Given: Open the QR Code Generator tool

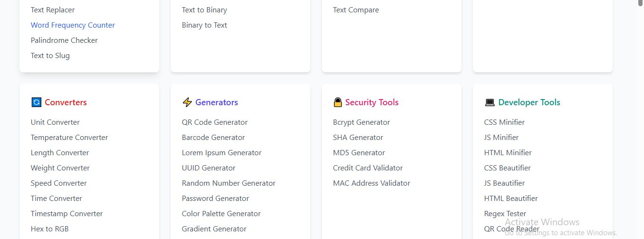Looking at the screenshot, I should coord(214,122).
